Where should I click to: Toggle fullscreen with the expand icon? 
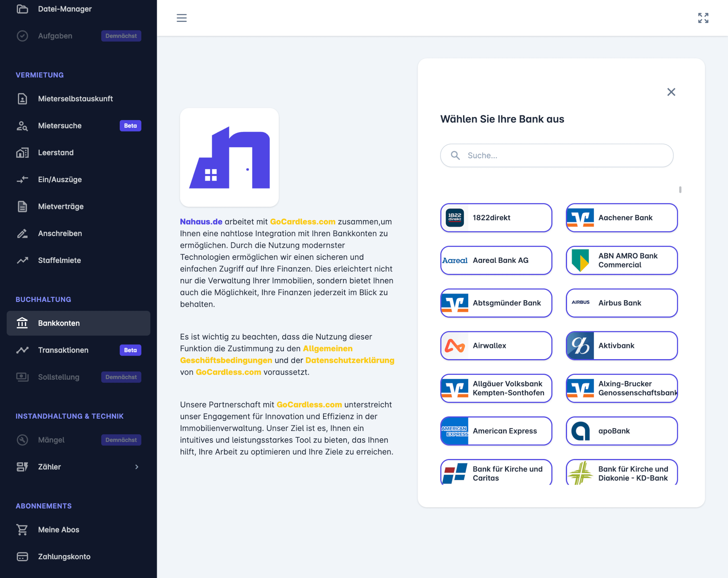pyautogui.click(x=703, y=18)
